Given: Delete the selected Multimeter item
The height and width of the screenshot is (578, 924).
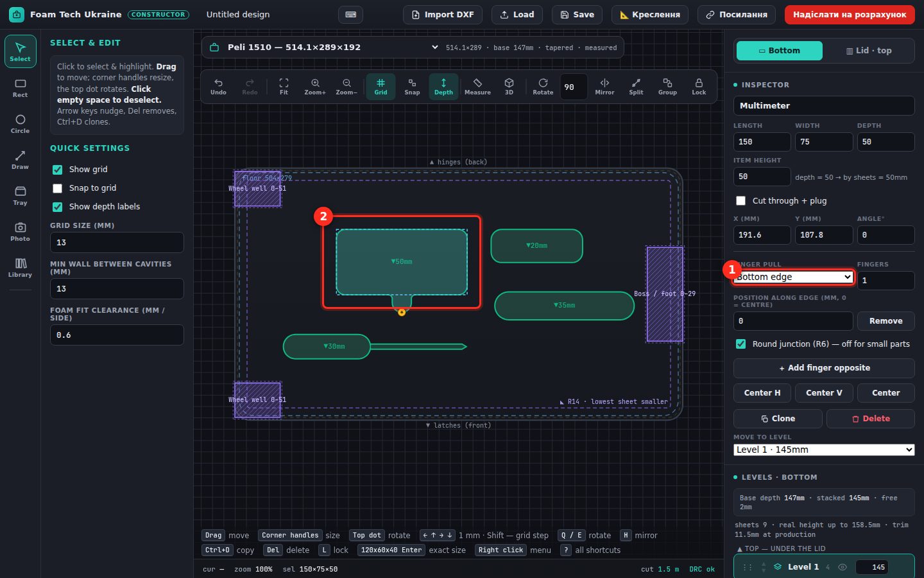Looking at the screenshot, I should [871, 419].
